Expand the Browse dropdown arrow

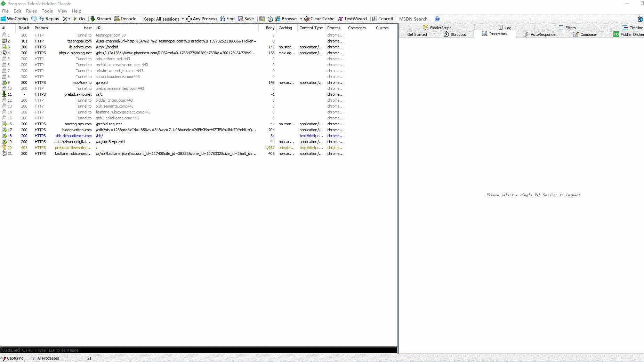coord(301,19)
